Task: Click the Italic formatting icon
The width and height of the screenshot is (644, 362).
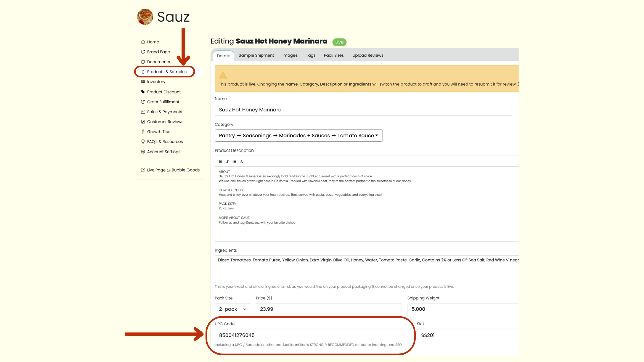Action: coord(227,162)
